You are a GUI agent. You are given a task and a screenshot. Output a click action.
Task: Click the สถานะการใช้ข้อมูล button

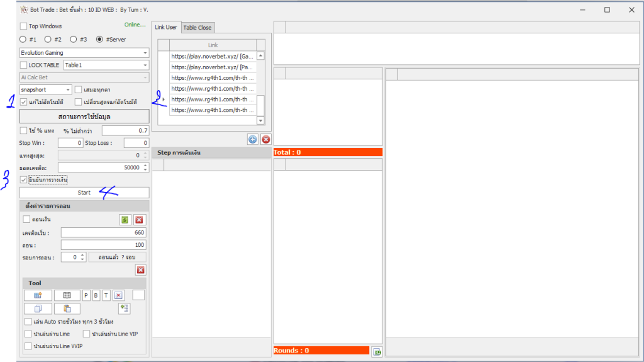click(84, 116)
